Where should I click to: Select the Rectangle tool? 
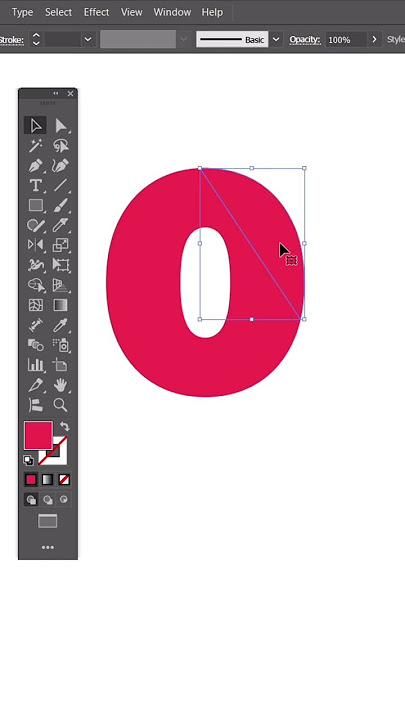click(35, 205)
